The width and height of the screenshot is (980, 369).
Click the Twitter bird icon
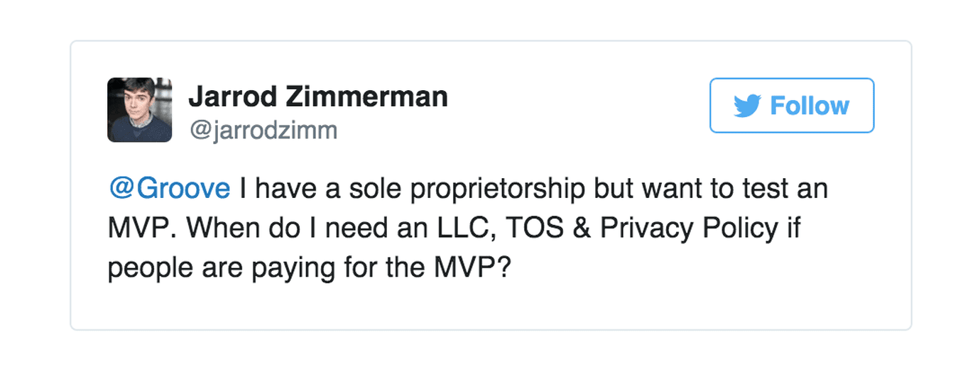pyautogui.click(x=748, y=106)
